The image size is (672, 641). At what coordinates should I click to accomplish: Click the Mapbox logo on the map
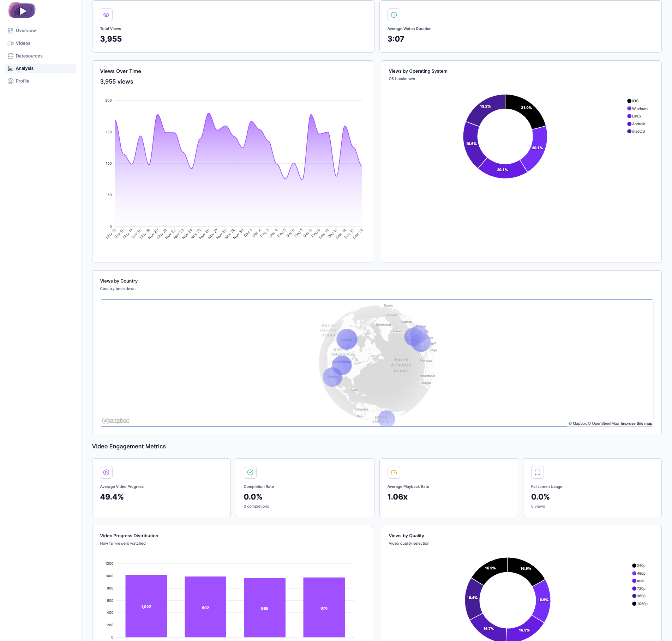click(x=116, y=421)
